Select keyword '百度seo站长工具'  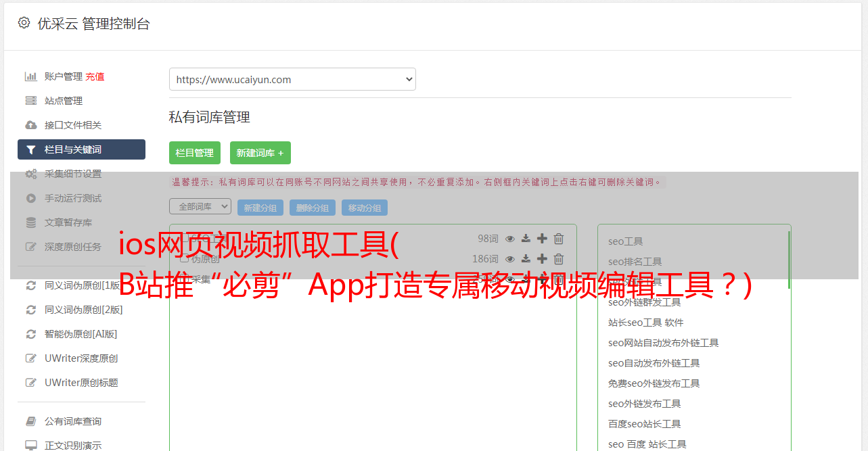coord(645,424)
